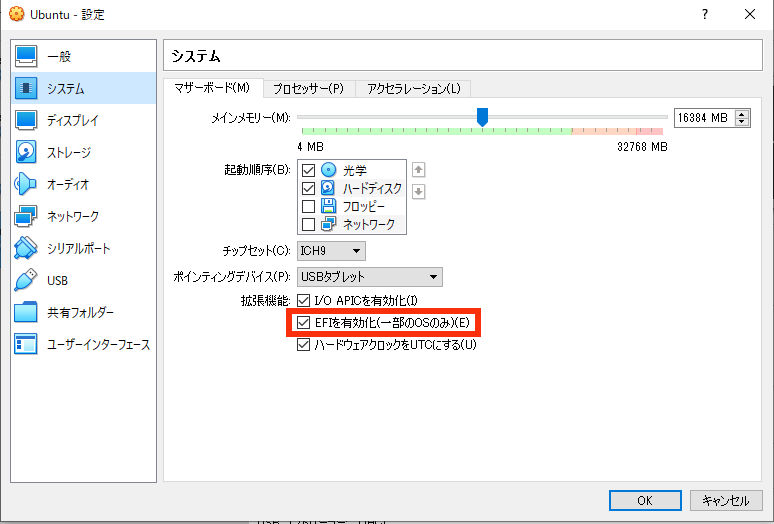This screenshot has height=524, width=774.
Task: Uncheck 光学 in boot order
Action: [x=309, y=170]
